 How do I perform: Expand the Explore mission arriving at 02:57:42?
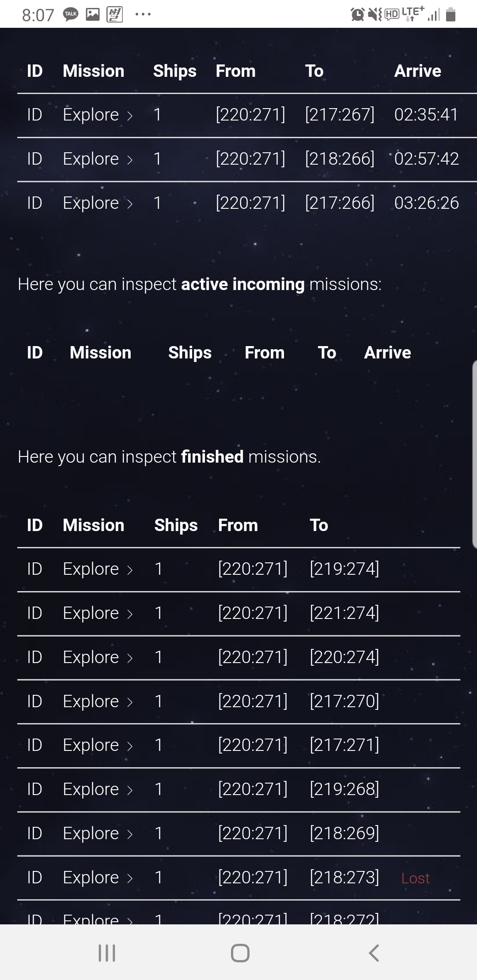[98, 159]
